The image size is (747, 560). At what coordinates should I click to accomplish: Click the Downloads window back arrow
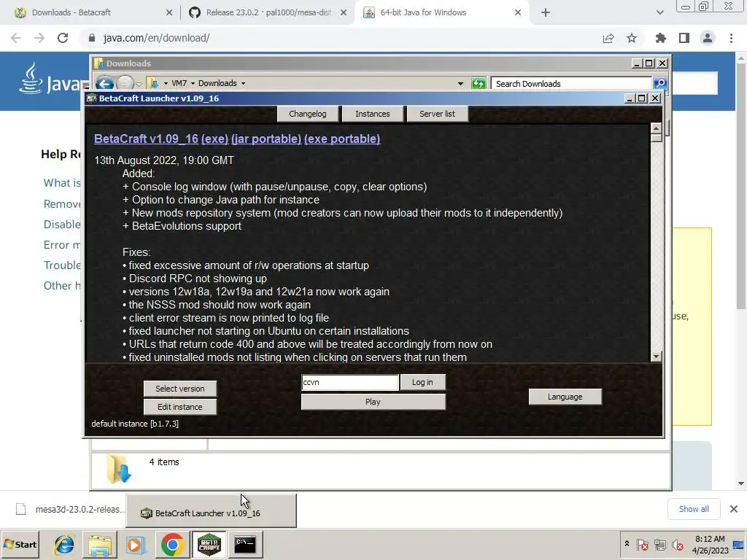104,83
